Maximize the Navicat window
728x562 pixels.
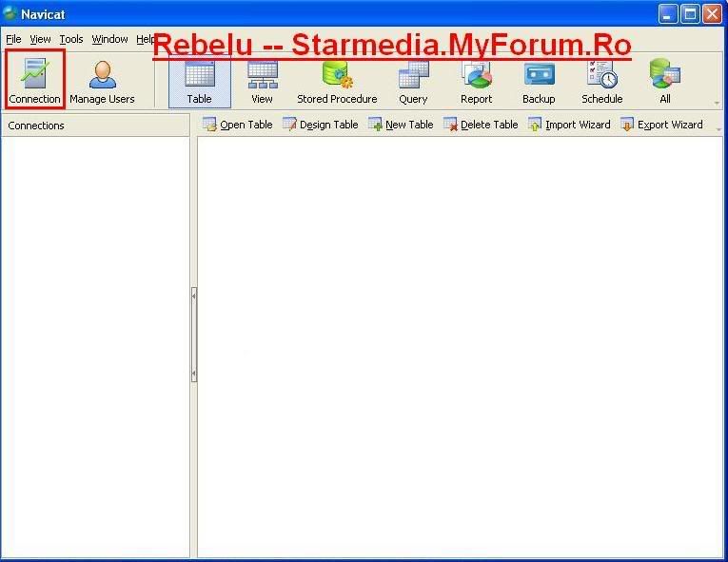point(690,14)
